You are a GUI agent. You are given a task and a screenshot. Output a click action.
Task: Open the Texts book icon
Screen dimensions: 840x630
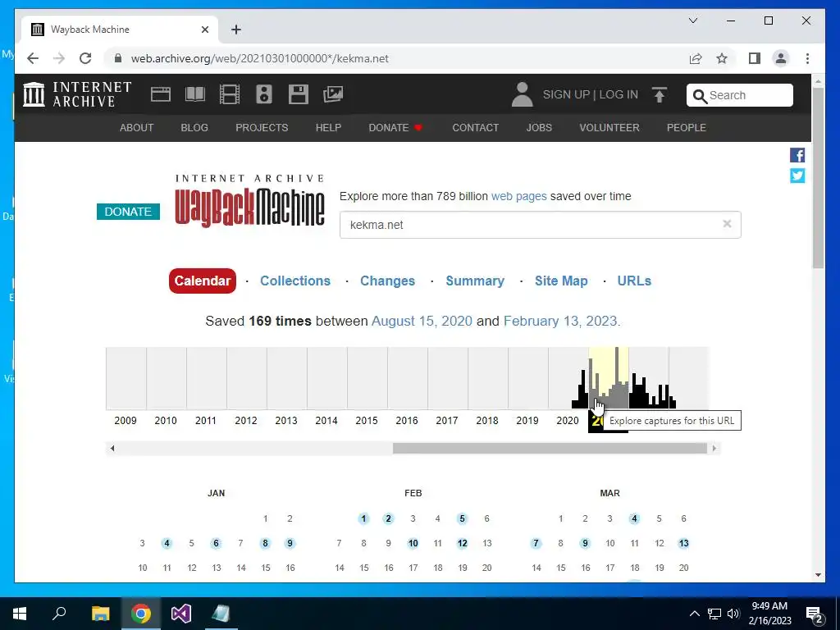click(195, 94)
